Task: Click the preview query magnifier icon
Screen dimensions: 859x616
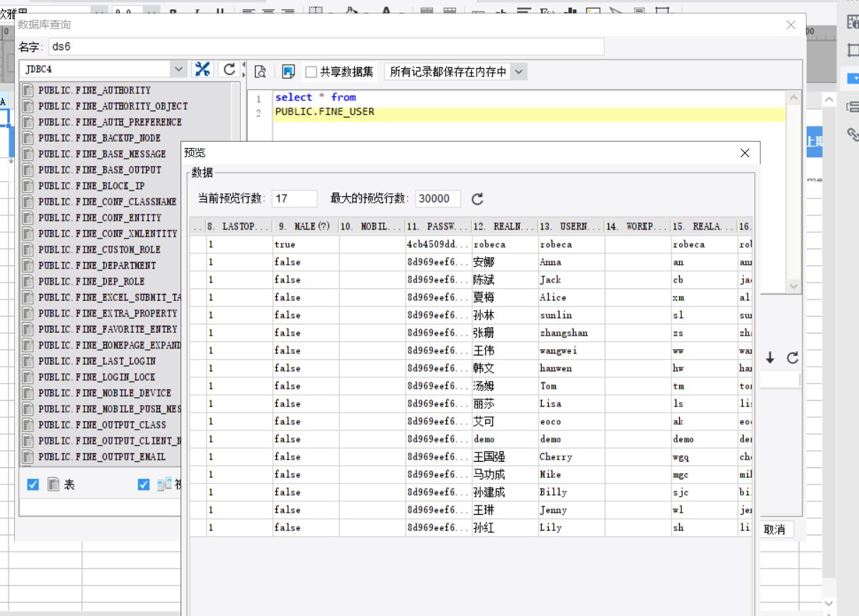Action: pos(260,72)
